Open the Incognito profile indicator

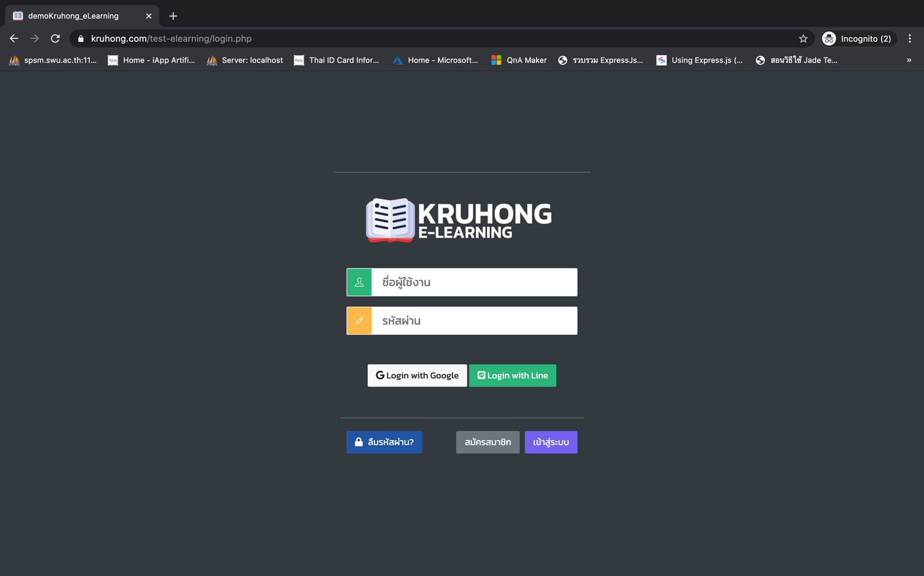pyautogui.click(x=858, y=38)
